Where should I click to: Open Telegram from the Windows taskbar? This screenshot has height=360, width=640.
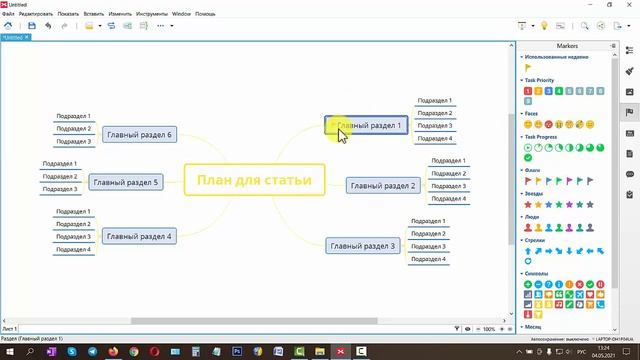pyautogui.click(x=93, y=351)
